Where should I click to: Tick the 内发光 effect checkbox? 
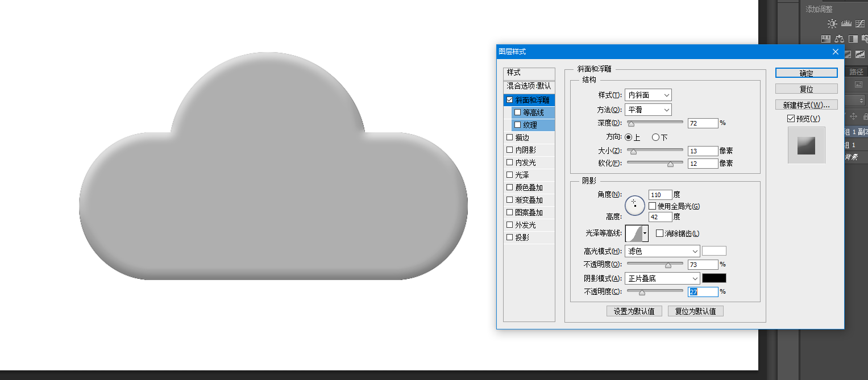(x=509, y=162)
